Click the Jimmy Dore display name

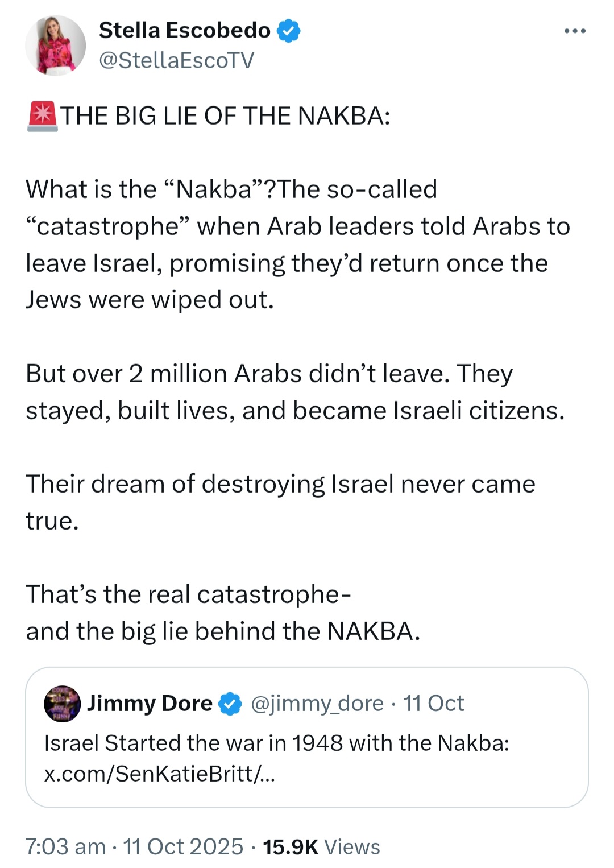[150, 704]
